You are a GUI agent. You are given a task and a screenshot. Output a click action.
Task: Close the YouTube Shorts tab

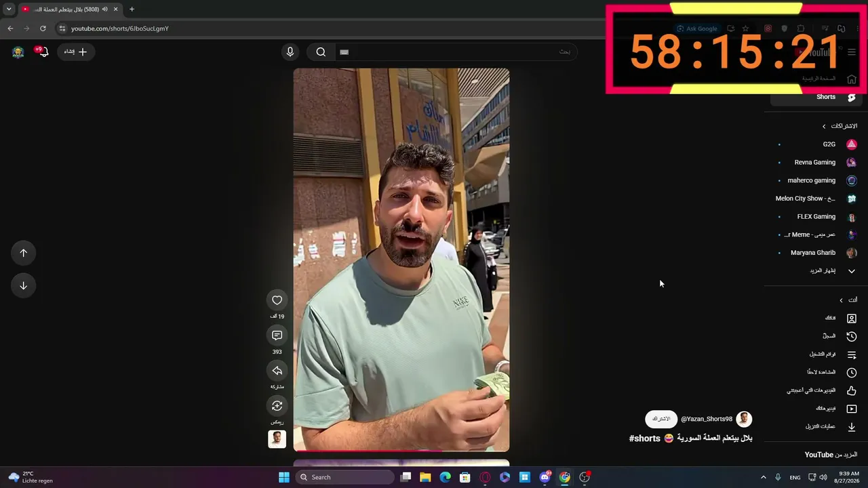click(x=116, y=9)
